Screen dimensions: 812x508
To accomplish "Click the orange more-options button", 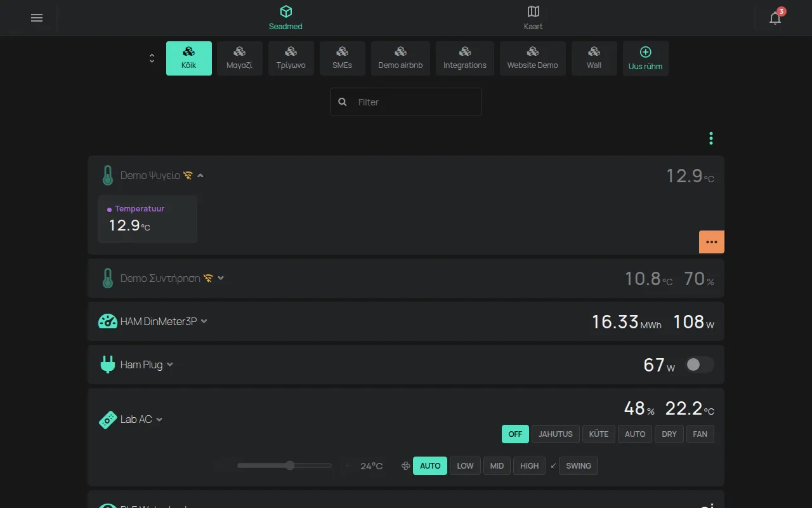I will point(712,242).
